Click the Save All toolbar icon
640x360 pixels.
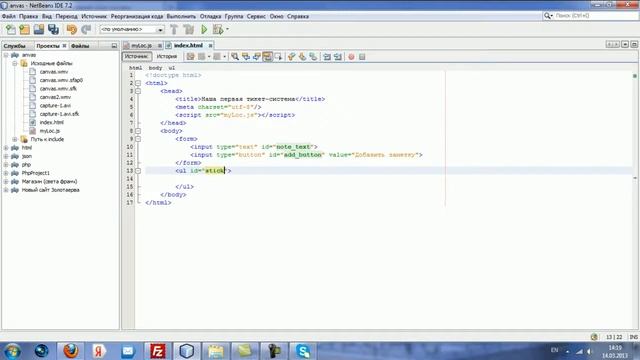tap(53, 29)
